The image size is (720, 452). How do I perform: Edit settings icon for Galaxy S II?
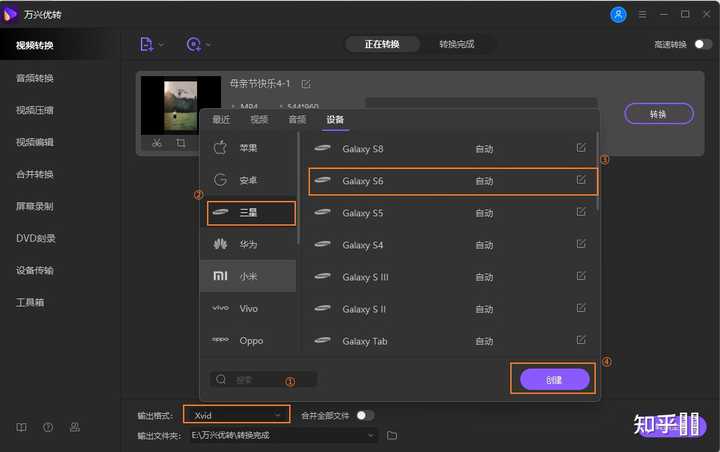click(x=581, y=308)
